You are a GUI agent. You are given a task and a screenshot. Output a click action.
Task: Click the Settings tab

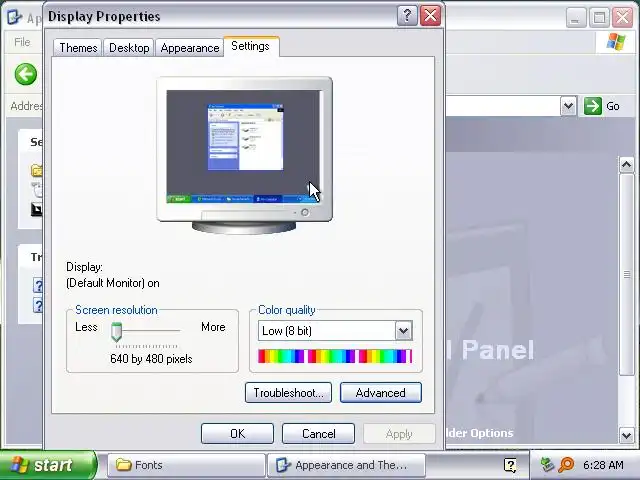coord(250,46)
